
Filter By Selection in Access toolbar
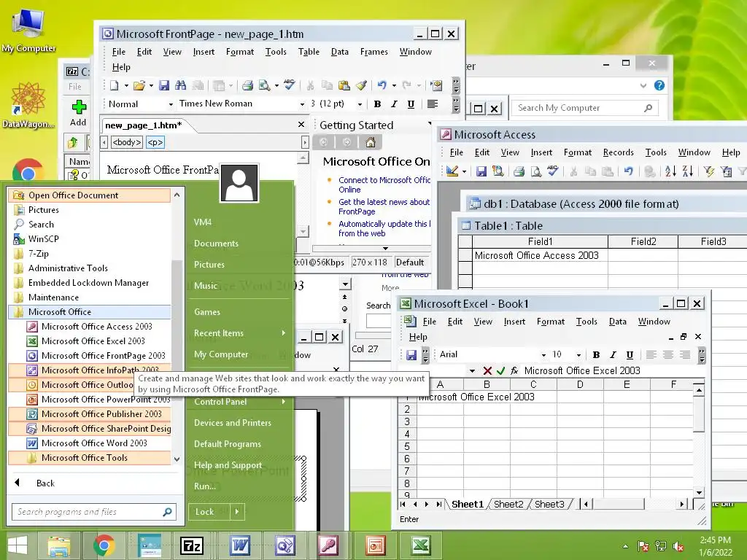click(709, 171)
